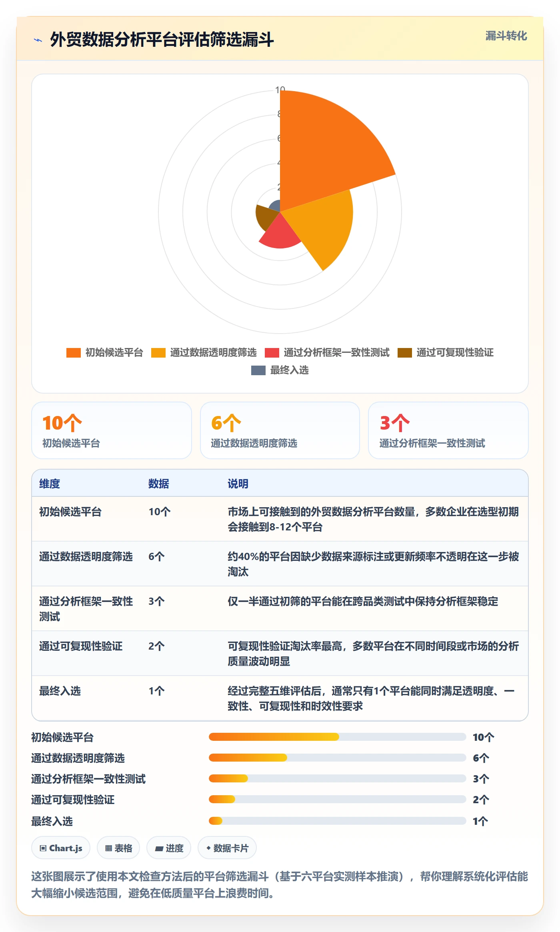This screenshot has height=932, width=560.
Task: Click the lightning icon beside the title
Action: click(38, 40)
